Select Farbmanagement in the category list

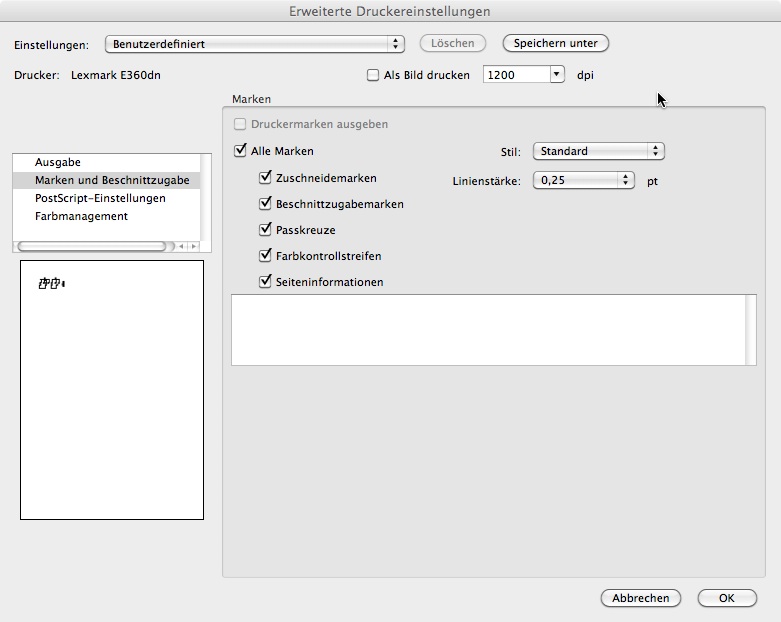click(x=81, y=216)
